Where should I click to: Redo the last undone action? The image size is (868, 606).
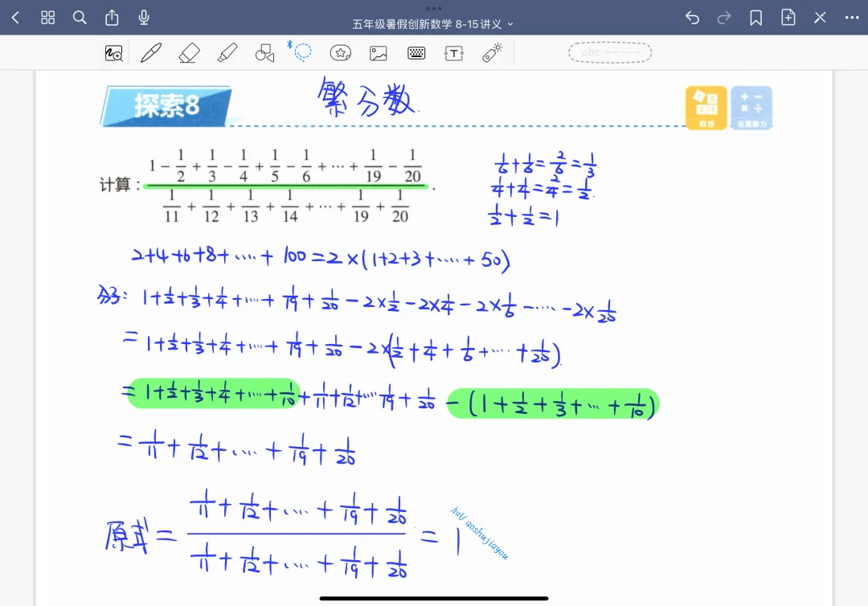[724, 18]
